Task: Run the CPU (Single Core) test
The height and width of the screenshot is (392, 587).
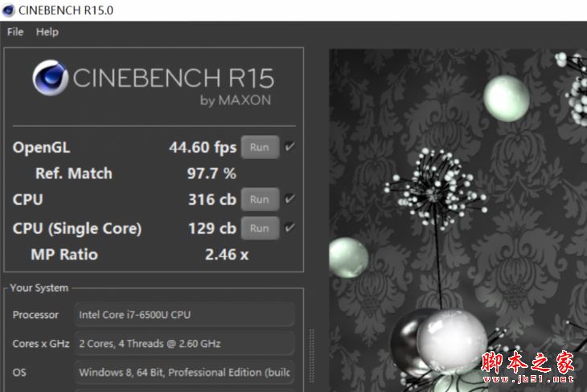Action: click(x=260, y=228)
